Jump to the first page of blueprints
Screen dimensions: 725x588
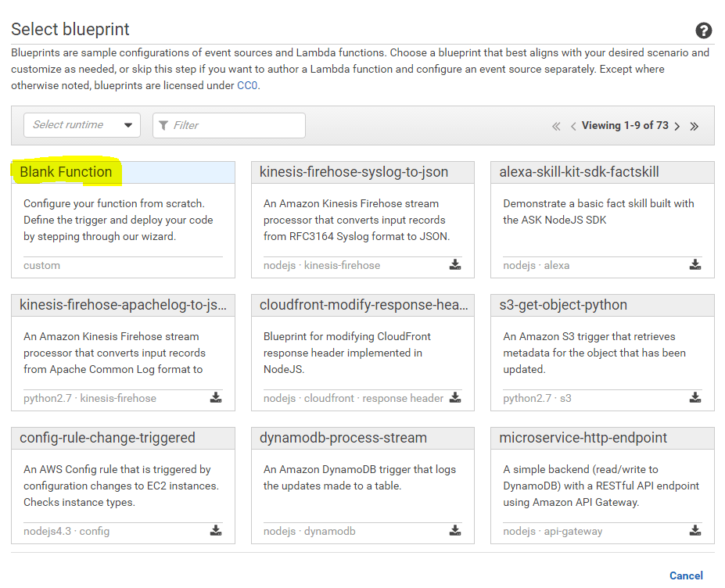[x=556, y=126]
